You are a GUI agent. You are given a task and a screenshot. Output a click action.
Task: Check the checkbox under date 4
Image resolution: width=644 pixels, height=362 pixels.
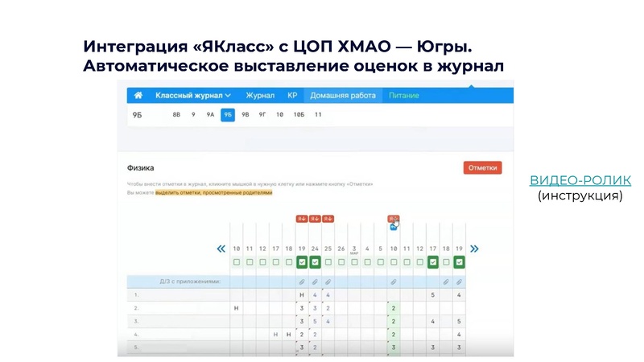(x=367, y=262)
